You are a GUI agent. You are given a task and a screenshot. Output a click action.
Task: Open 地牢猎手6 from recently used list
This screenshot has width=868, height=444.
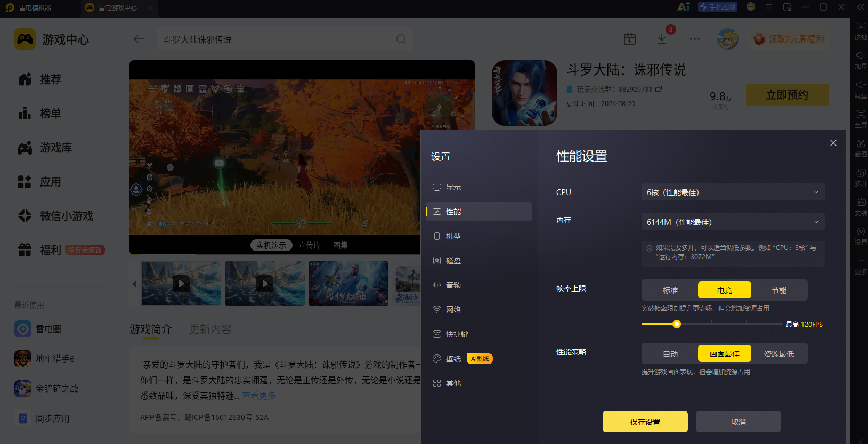pyautogui.click(x=44, y=359)
